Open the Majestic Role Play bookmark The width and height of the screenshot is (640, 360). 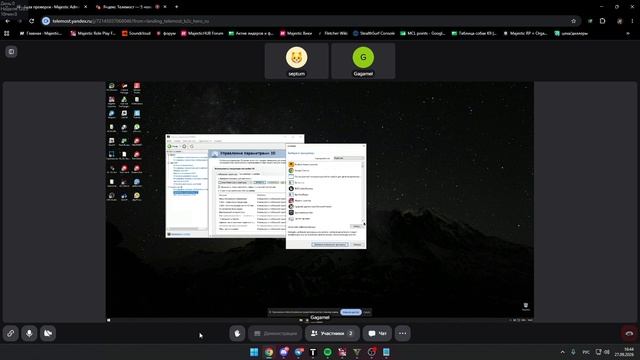tap(93, 33)
